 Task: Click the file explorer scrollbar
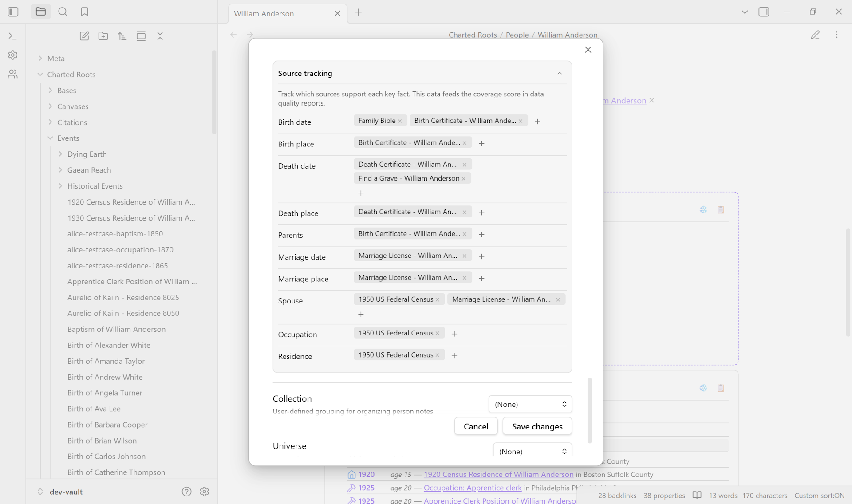(x=214, y=92)
